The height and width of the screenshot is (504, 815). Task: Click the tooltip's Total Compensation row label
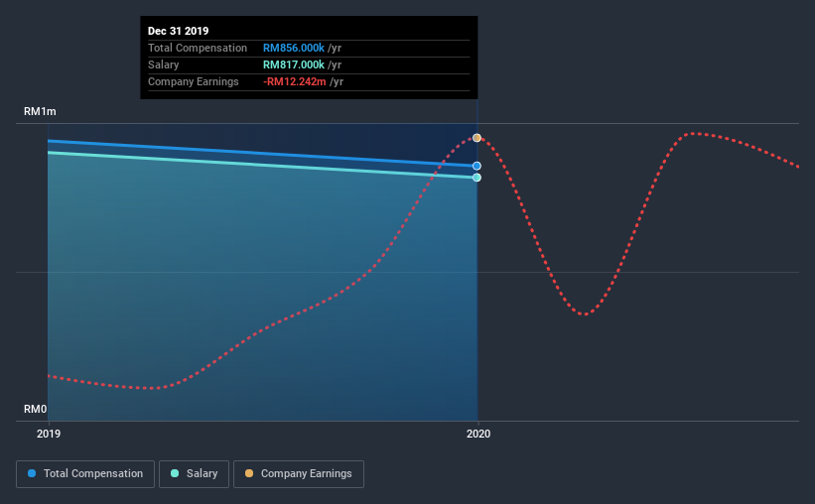click(x=198, y=48)
